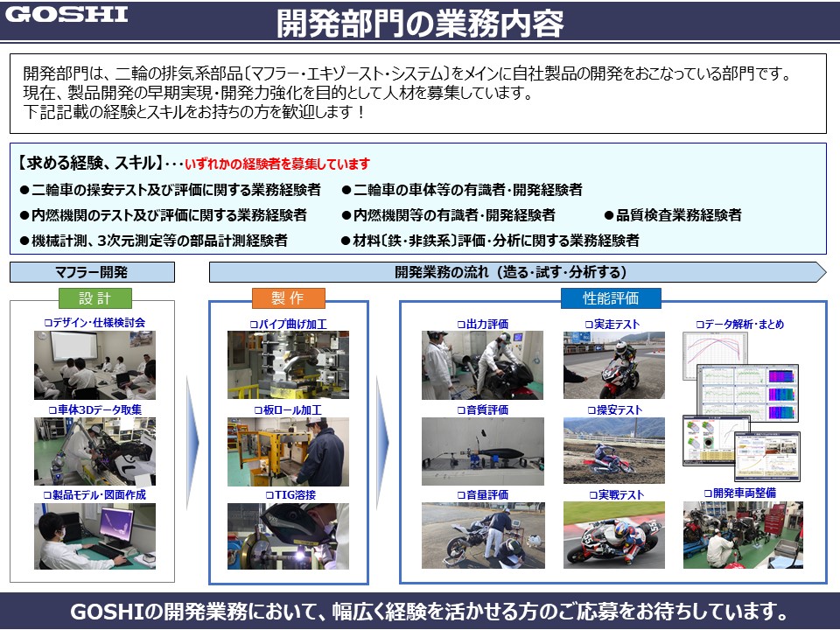The height and width of the screenshot is (630, 840).
Task: Select the 出力評価 dyno test photo
Action: click(x=482, y=365)
